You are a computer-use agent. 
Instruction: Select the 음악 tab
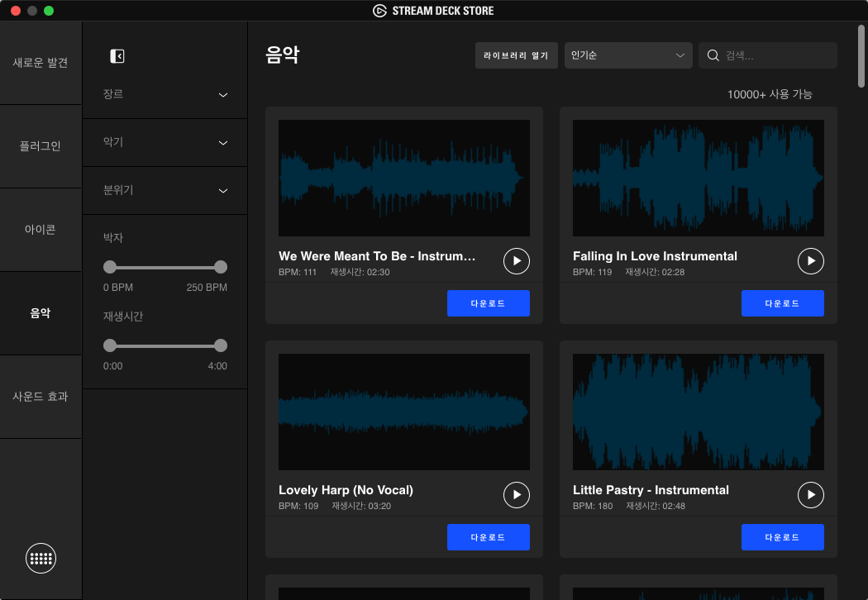41,313
